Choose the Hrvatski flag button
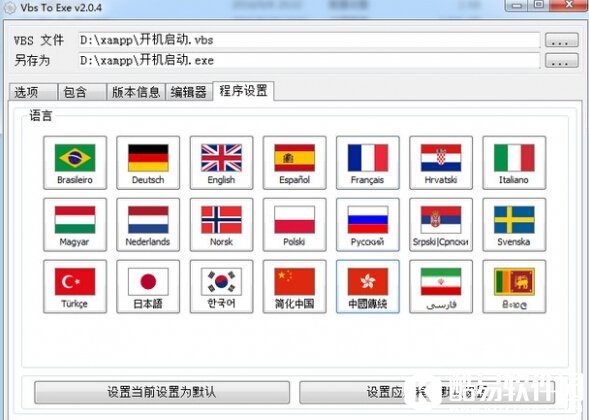This screenshot has height=420, width=589. click(x=441, y=163)
